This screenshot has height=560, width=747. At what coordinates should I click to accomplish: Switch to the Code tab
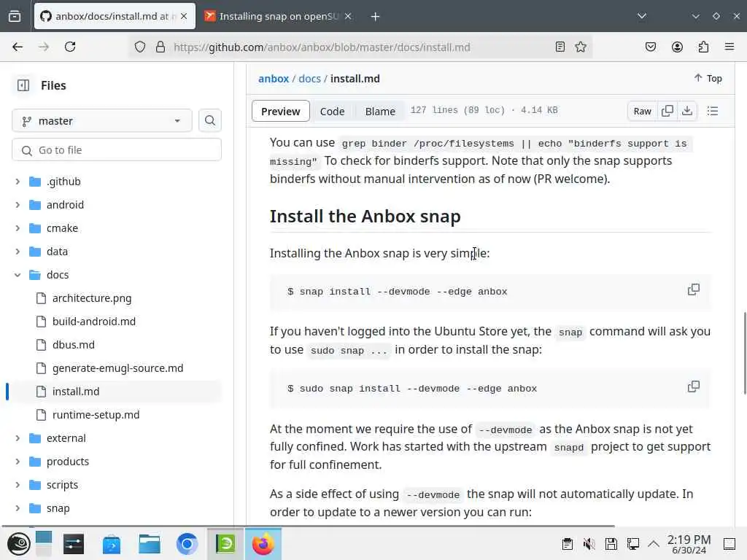(x=332, y=111)
